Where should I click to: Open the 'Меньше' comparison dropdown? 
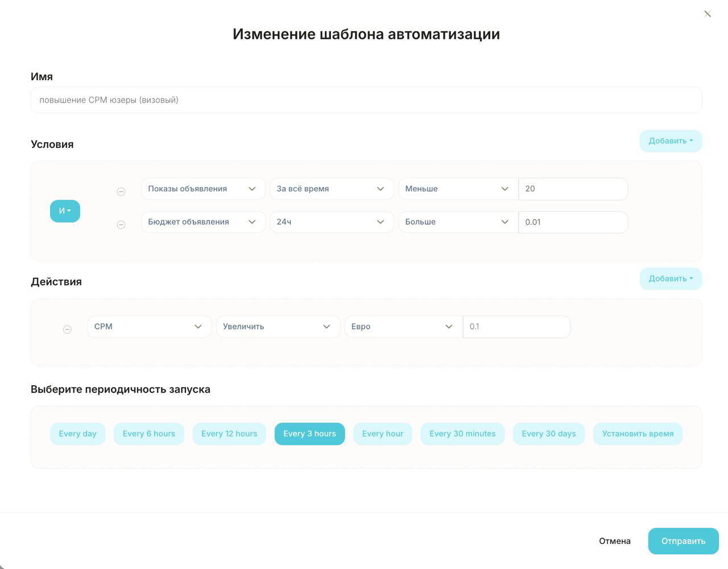(457, 189)
